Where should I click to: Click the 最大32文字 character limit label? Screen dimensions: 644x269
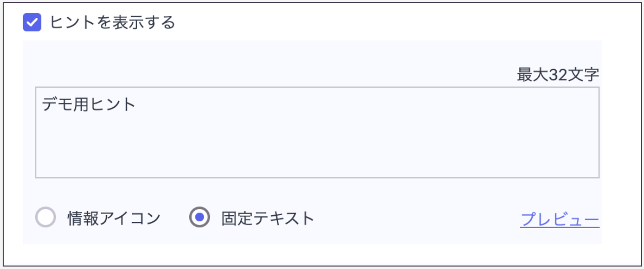[x=558, y=75]
